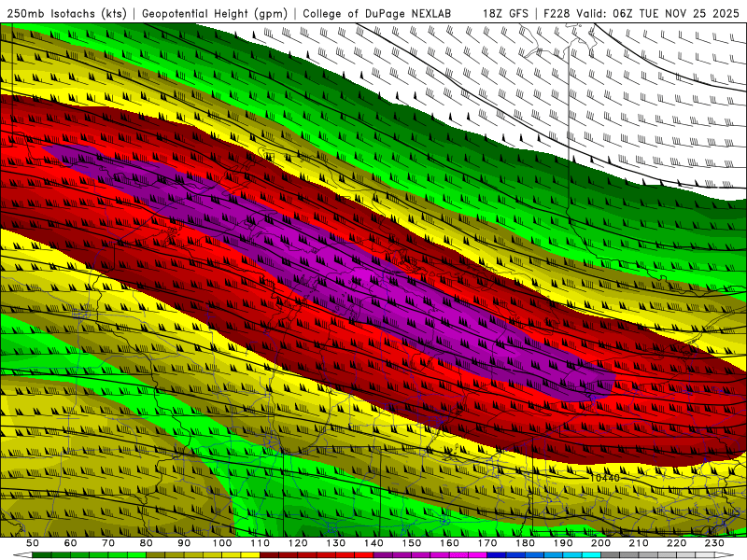Pick the cyan swatch below the 190 label

572,555
